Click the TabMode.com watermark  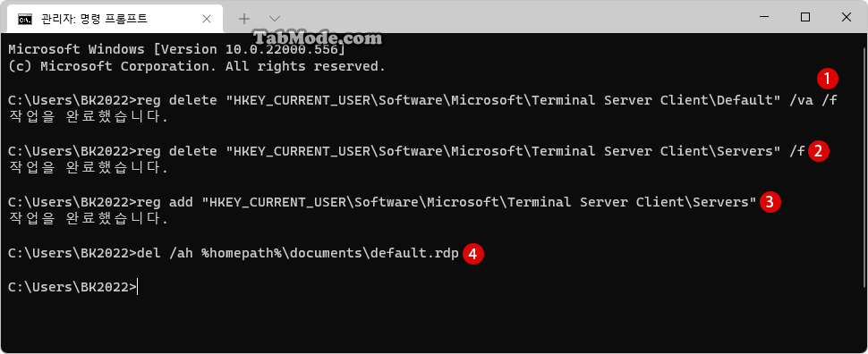click(318, 38)
